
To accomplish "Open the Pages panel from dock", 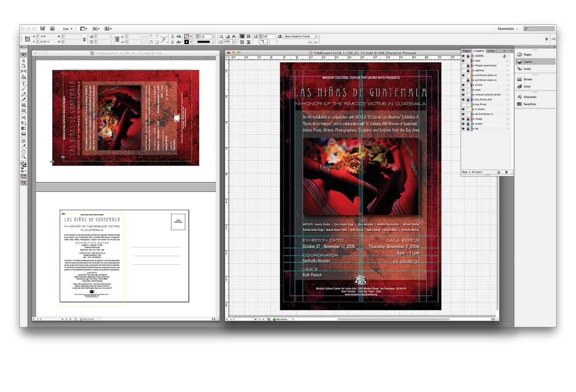I will [x=535, y=55].
